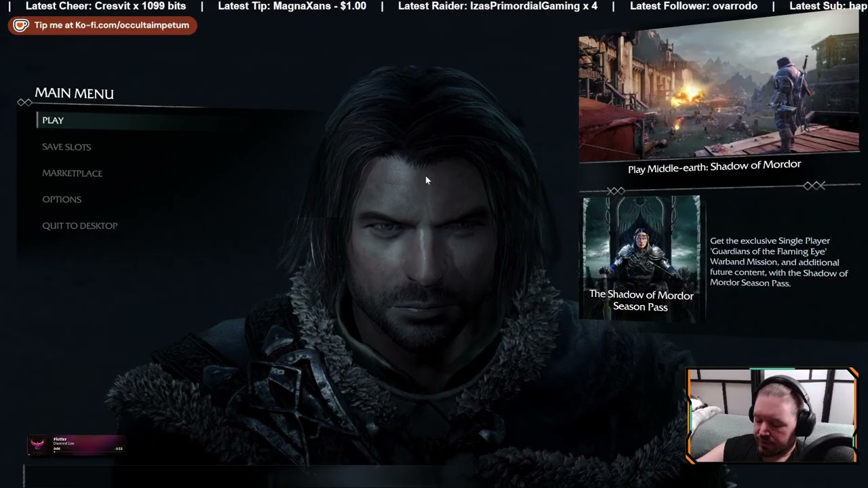This screenshot has width=868, height=488.
Task: Click the Latest Tip: MagnaXans ticker text
Action: [x=292, y=6]
